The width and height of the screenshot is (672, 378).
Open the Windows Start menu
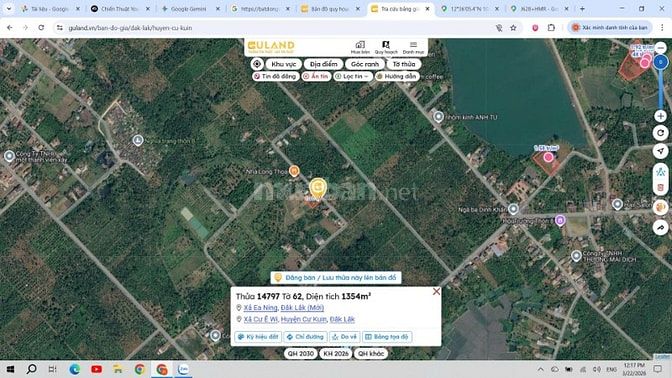pos(10,369)
